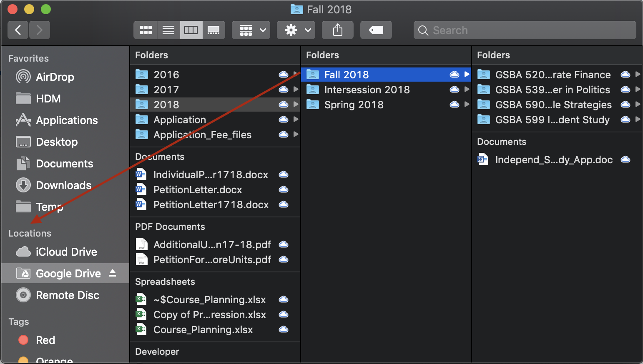Expand the Intersession 2018 folder arrow

click(x=467, y=90)
